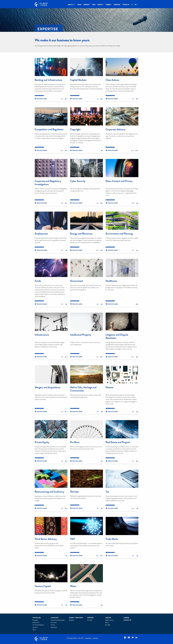Open the EN language selector
The width and height of the screenshot is (173, 644).
tap(136, 4)
